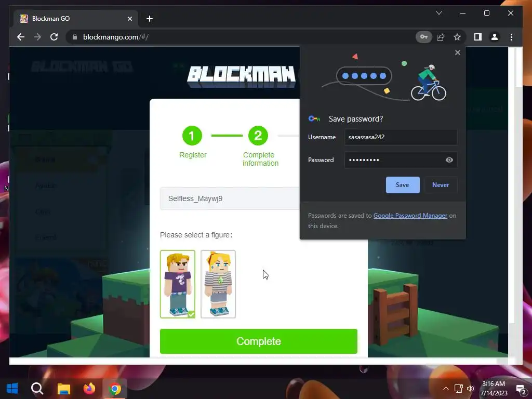Click step 2 Complete information circle

coord(258,136)
